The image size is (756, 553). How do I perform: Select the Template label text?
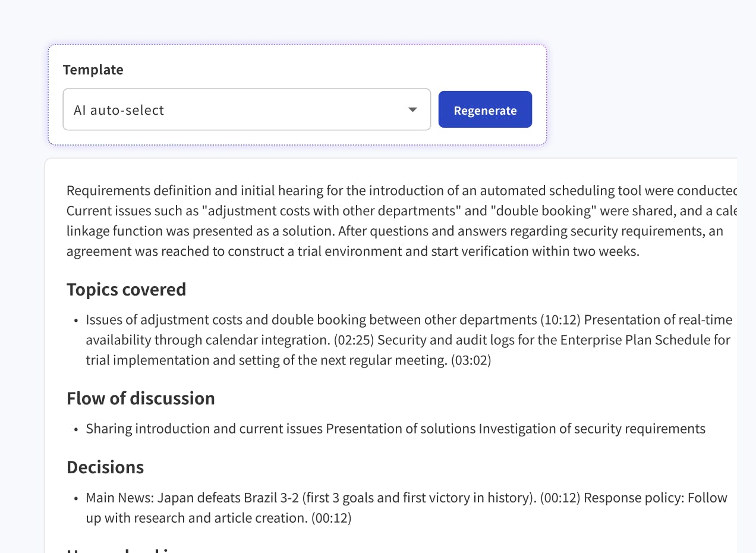click(x=93, y=70)
